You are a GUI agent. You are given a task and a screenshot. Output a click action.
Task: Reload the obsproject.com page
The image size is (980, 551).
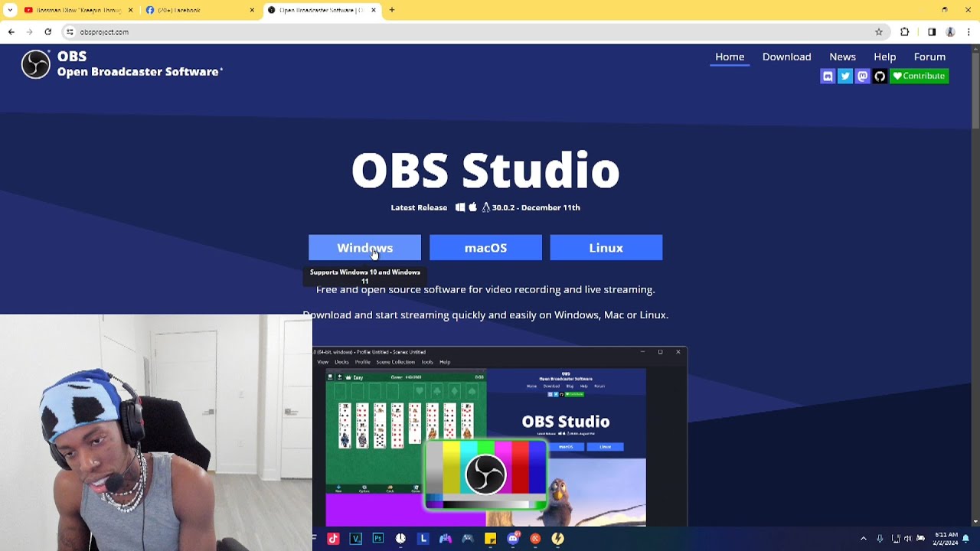[x=47, y=32]
